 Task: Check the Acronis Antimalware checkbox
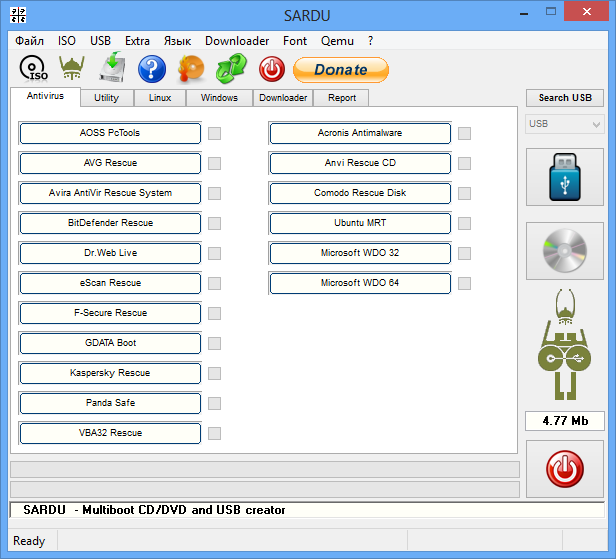[x=464, y=133]
